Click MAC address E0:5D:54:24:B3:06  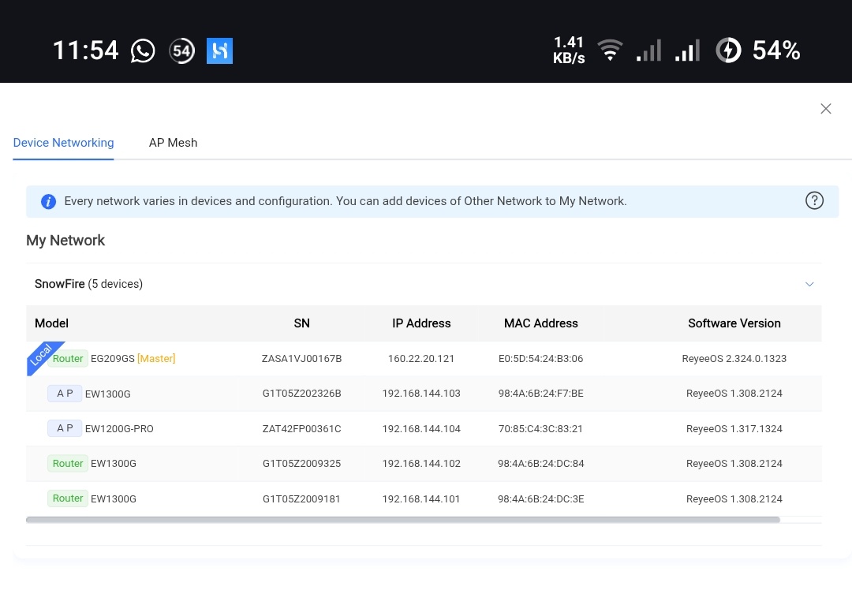tap(540, 359)
